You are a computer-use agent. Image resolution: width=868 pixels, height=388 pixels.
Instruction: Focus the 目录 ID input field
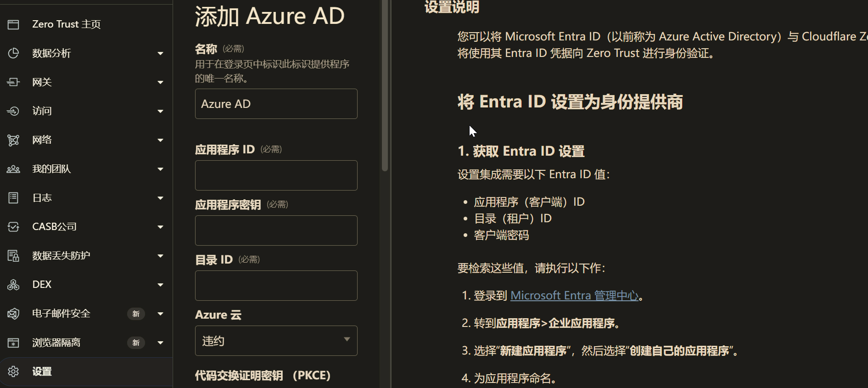point(276,286)
